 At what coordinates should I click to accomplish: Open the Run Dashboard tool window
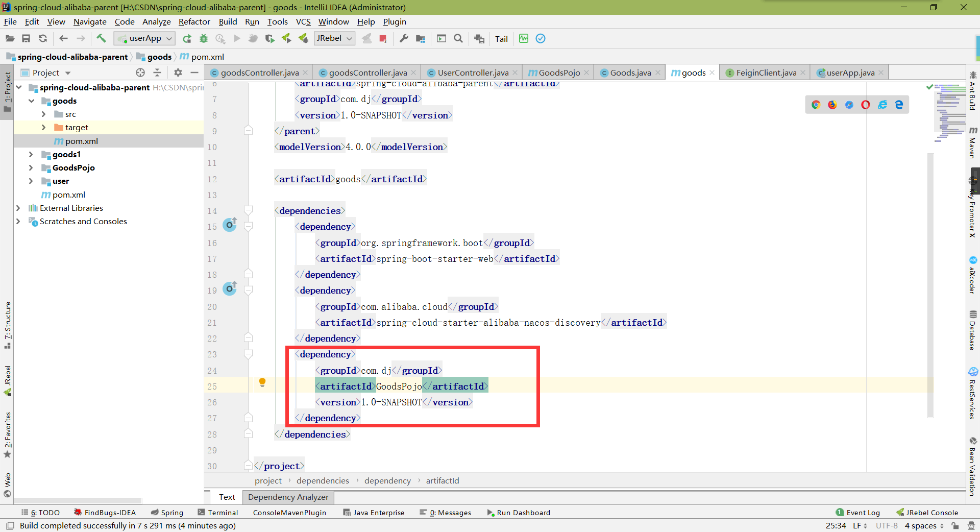[518, 513]
